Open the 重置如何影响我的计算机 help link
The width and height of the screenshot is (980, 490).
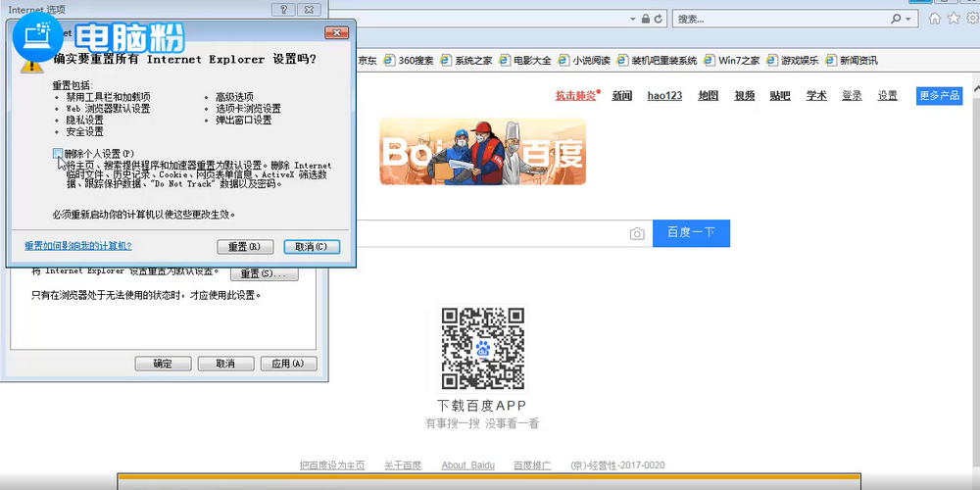pos(78,246)
